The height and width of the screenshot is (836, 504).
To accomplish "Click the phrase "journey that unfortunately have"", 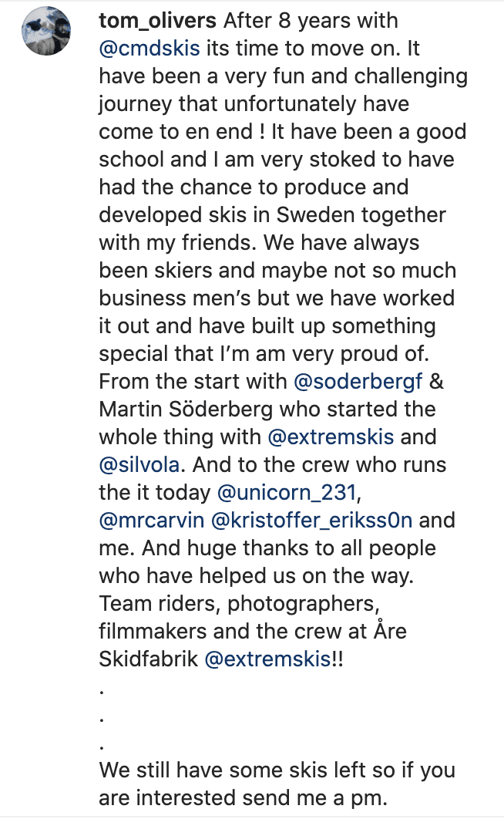I will (x=254, y=103).
